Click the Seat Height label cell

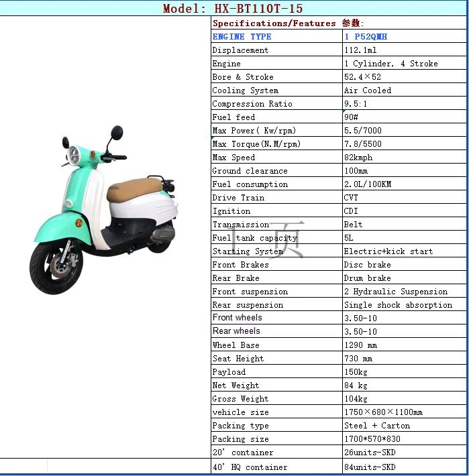[x=276, y=359]
